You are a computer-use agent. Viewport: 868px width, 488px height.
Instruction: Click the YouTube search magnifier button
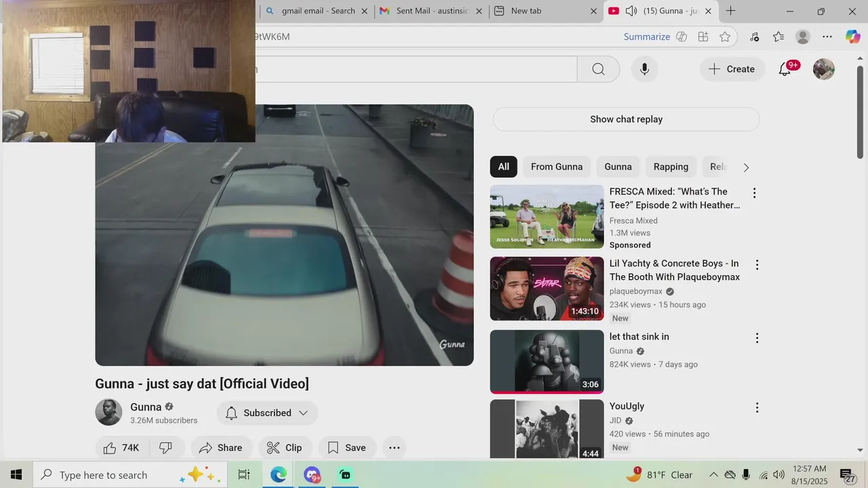(x=598, y=69)
